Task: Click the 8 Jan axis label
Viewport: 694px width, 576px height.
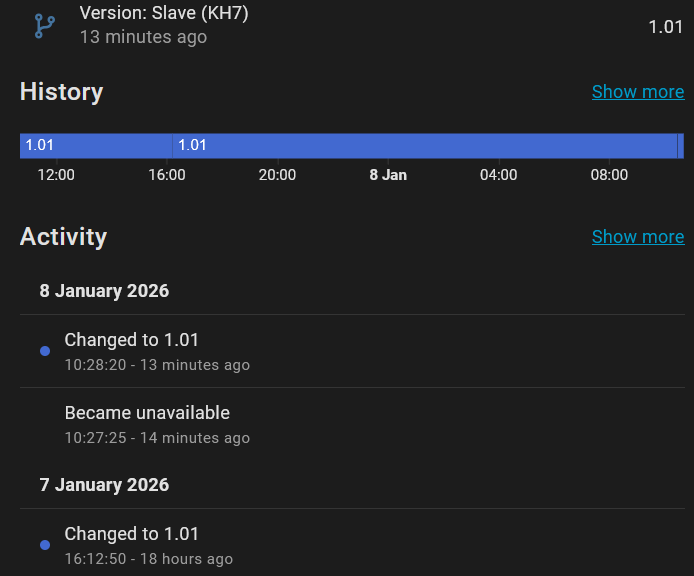Action: [x=388, y=175]
